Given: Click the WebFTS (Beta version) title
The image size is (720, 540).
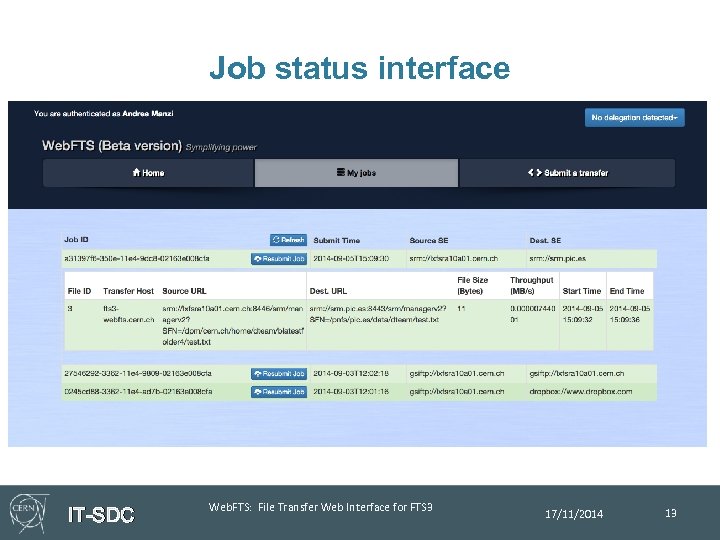Looking at the screenshot, I should [x=110, y=146].
